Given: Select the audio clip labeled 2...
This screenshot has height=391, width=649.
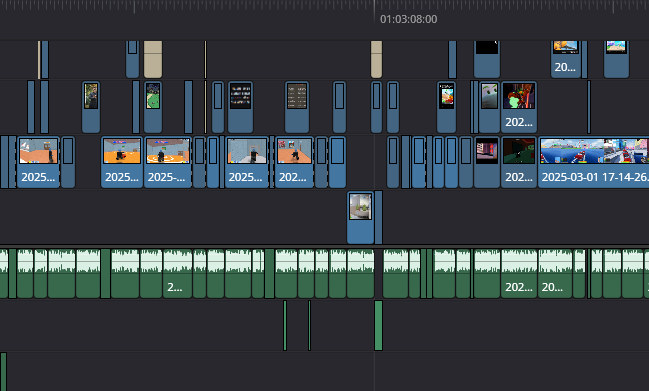Looking at the screenshot, I should point(178,273).
